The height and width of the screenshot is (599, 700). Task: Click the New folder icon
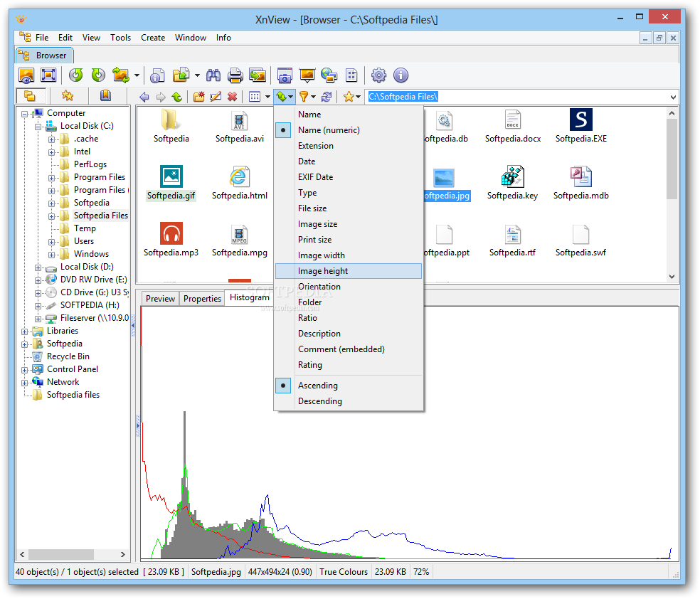coord(199,97)
